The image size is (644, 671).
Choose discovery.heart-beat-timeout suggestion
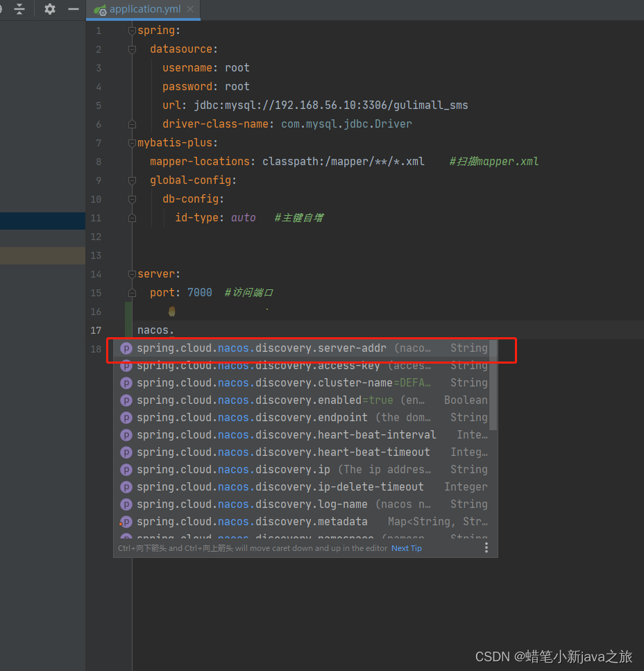[302, 452]
